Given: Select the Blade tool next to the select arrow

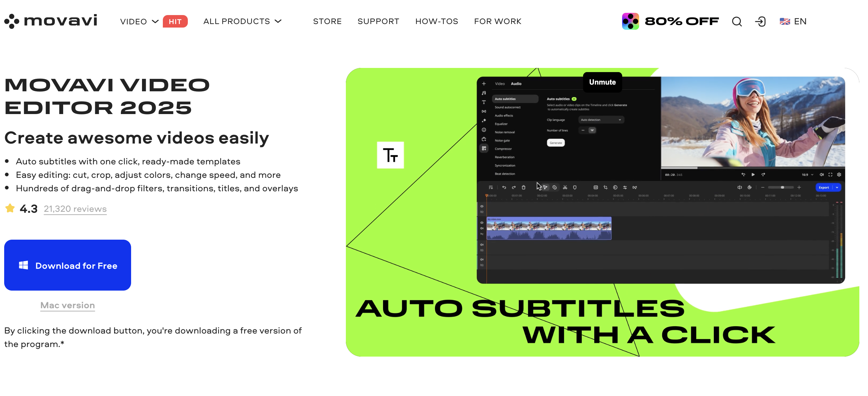Looking at the screenshot, I should pyautogui.click(x=555, y=187).
